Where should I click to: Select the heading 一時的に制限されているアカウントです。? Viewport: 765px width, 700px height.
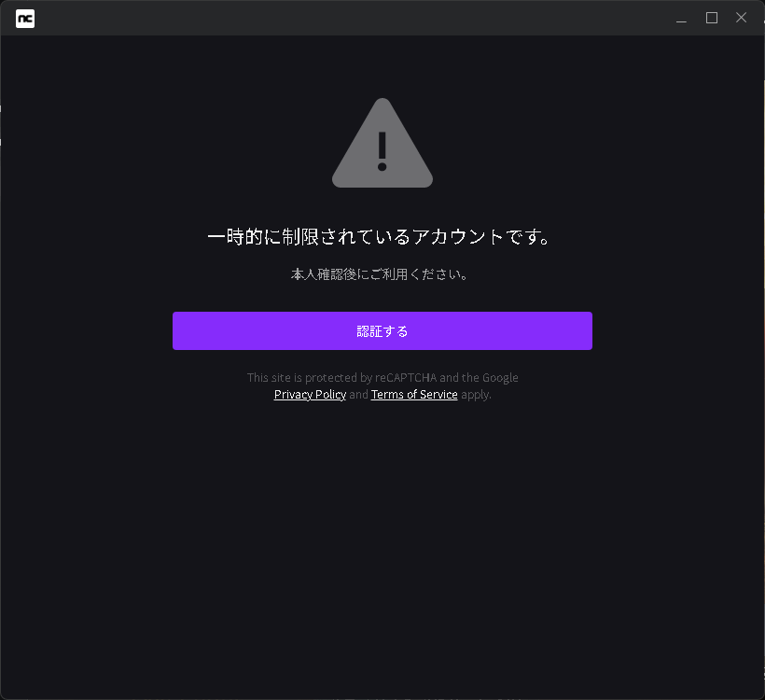(x=379, y=237)
